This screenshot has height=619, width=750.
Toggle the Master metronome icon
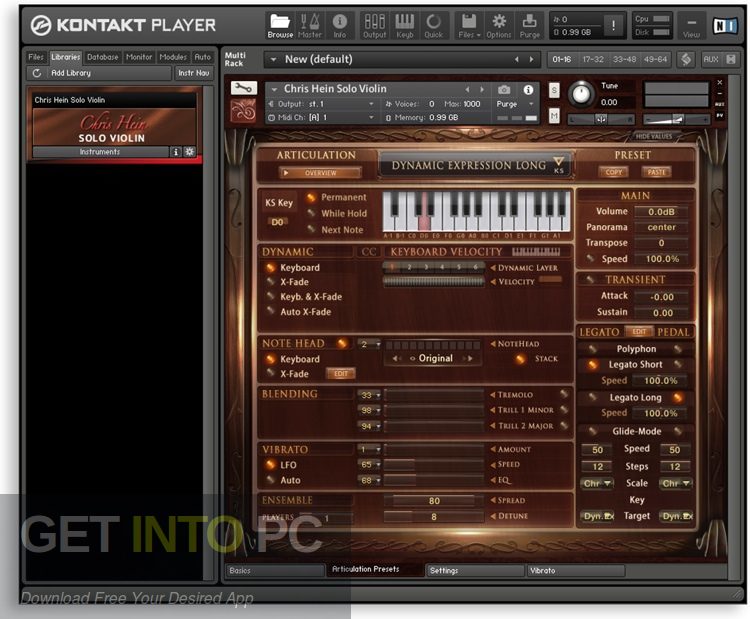[x=310, y=26]
